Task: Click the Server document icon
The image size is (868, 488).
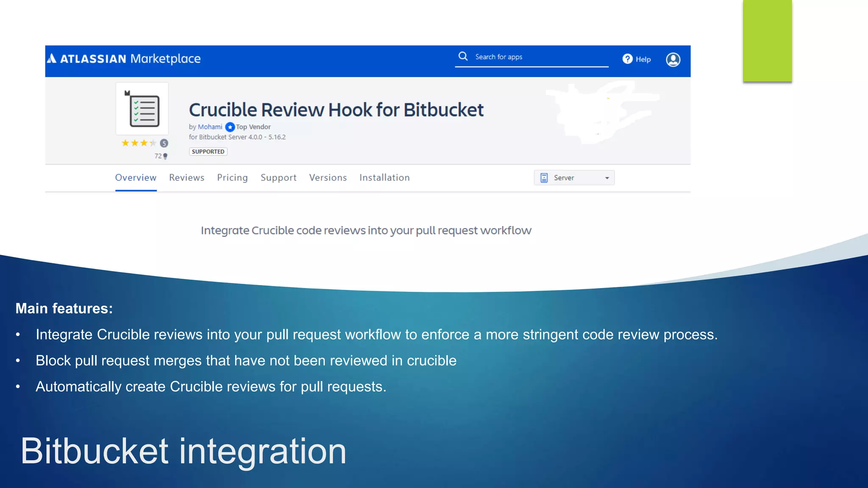Action: [544, 178]
